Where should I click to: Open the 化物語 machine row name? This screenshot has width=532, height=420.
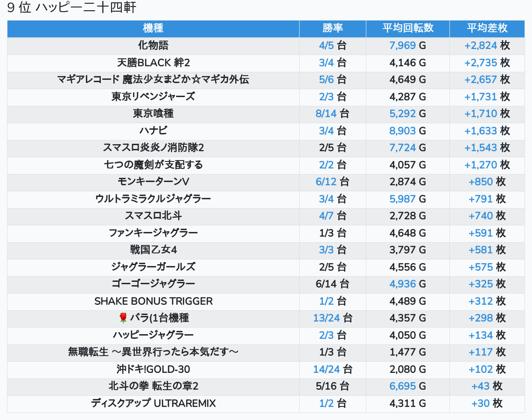pos(153,46)
